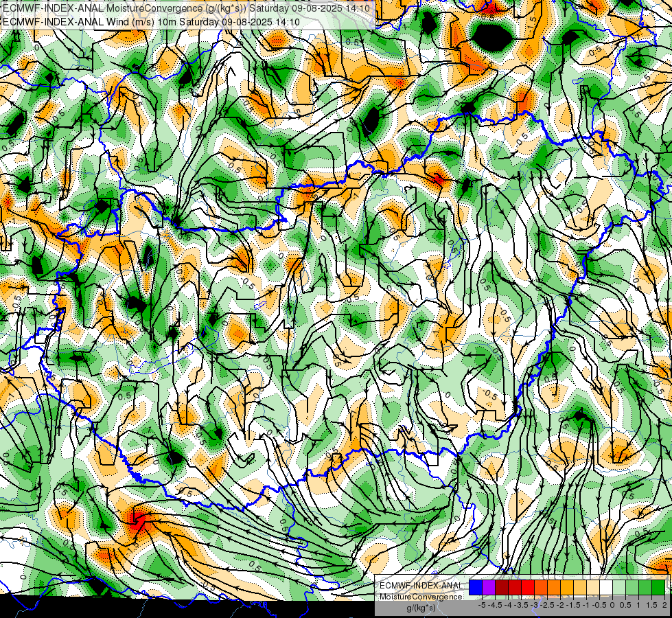Click the MoistureConvergence title line at top
672x618 pixels.
[x=188, y=8]
